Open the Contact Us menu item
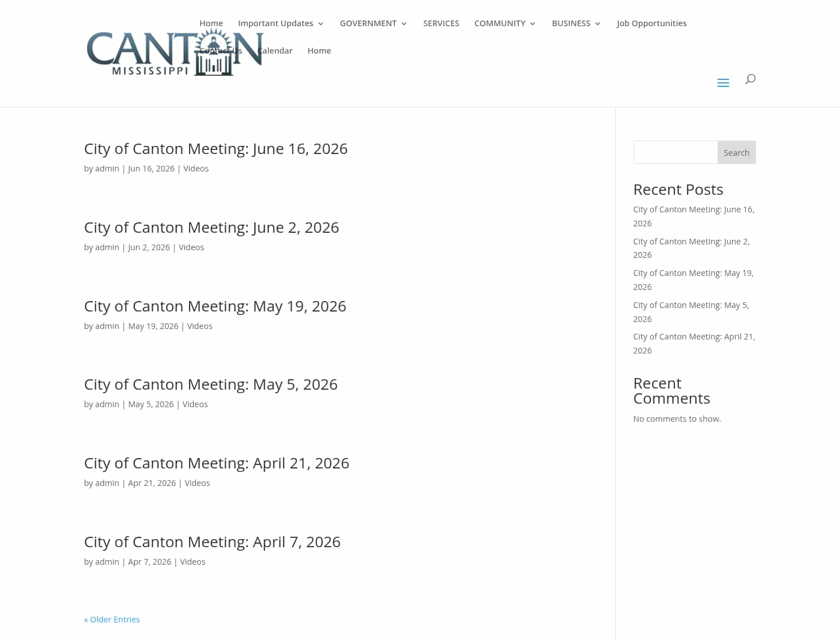840x640 pixels. tap(220, 51)
